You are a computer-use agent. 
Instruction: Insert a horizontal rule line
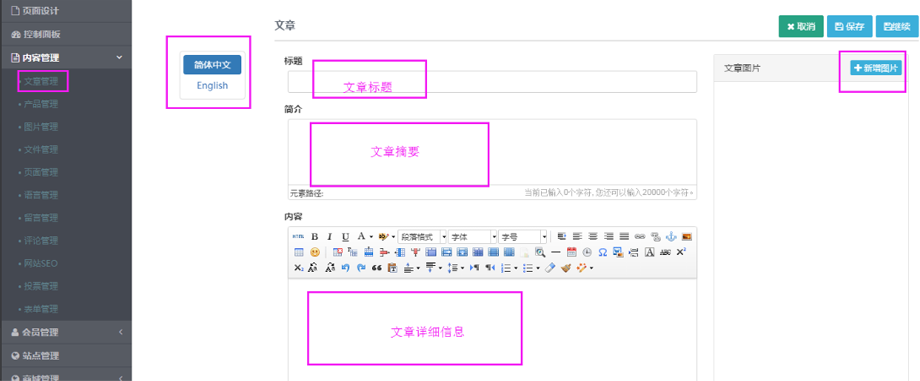click(556, 252)
